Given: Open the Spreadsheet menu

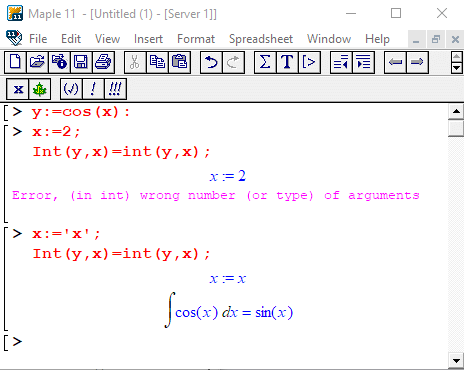Looking at the screenshot, I should click(261, 39).
